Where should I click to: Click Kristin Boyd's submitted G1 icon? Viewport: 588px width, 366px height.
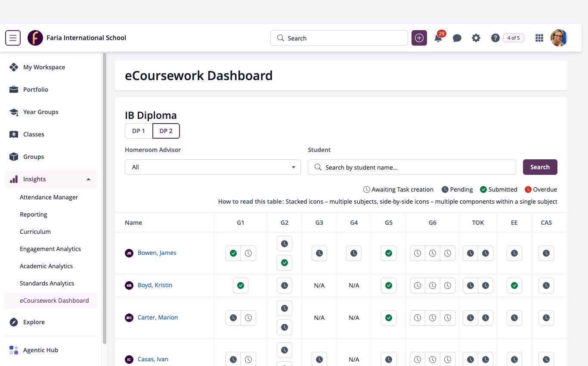(x=241, y=285)
